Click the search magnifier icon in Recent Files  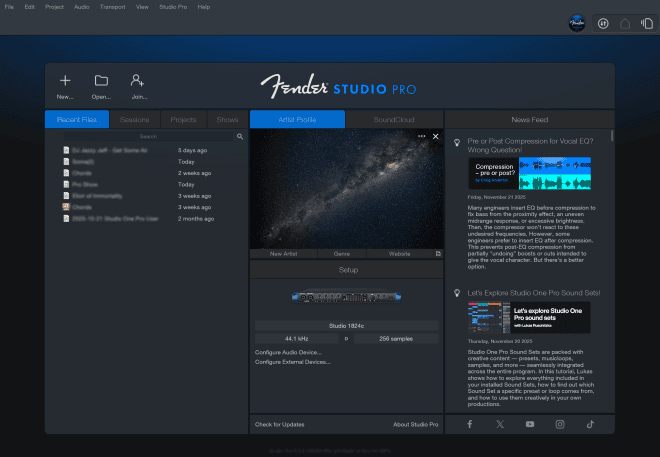point(240,136)
